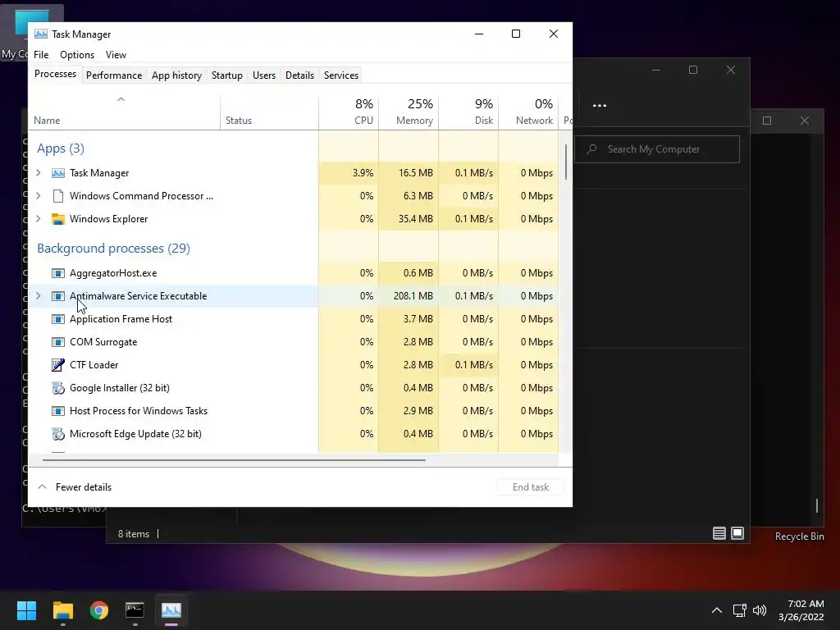Image resolution: width=840 pixels, height=630 pixels.
Task: Open network settings in the tray
Action: coord(740,610)
